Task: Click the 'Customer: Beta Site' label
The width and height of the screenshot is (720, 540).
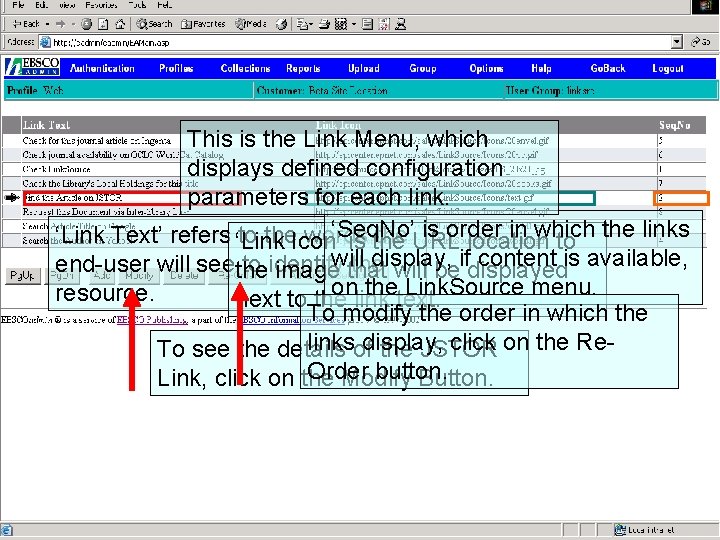Action: [x=322, y=90]
